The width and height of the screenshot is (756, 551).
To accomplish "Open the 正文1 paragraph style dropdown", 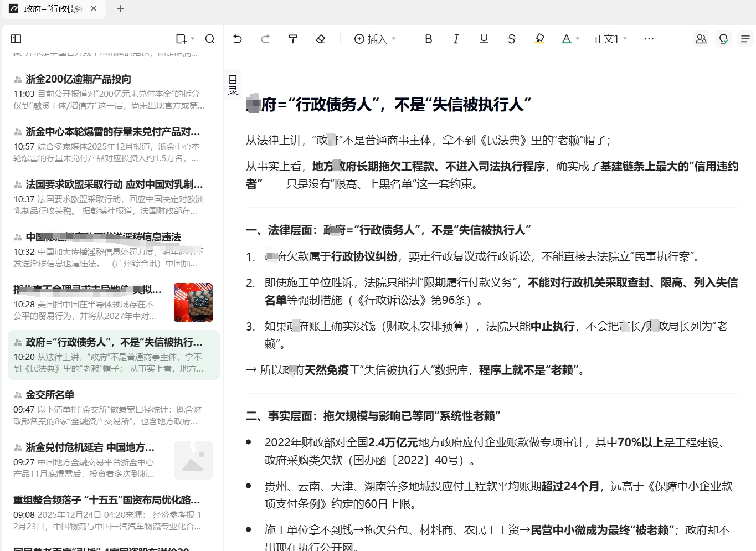I will 610,39.
